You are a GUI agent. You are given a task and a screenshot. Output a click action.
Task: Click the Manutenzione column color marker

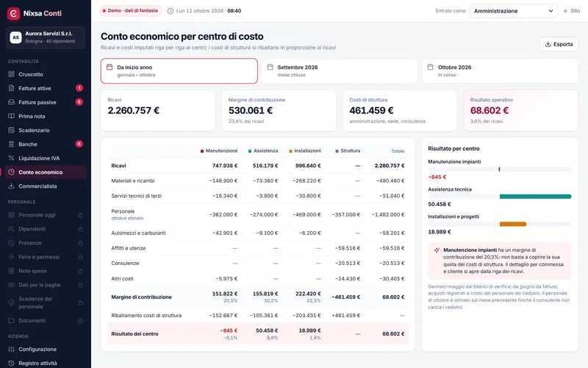click(202, 151)
